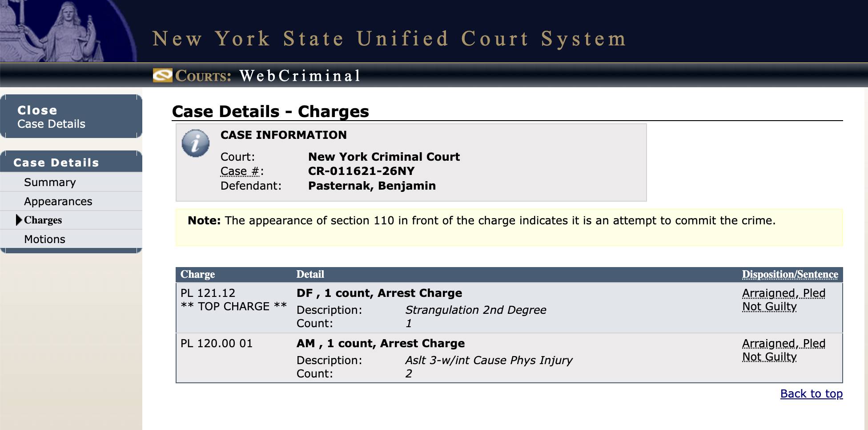Click the Case # label abbreviation
The width and height of the screenshot is (868, 430).
click(x=240, y=171)
